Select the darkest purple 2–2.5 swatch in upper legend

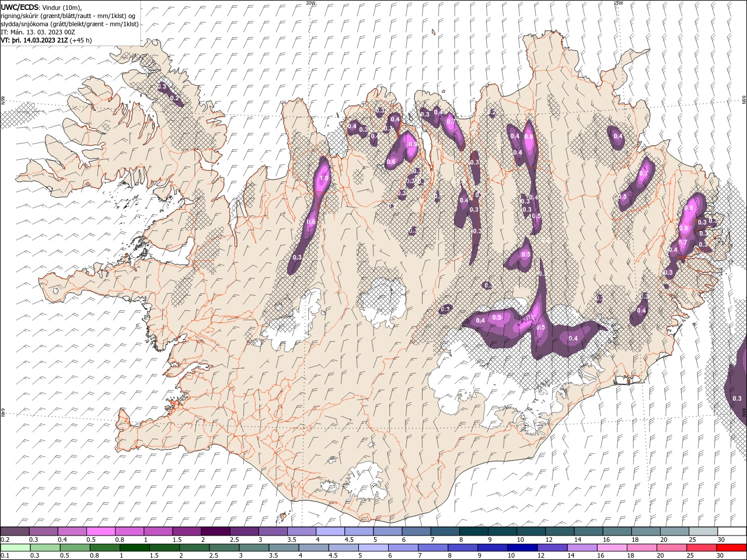215,531
